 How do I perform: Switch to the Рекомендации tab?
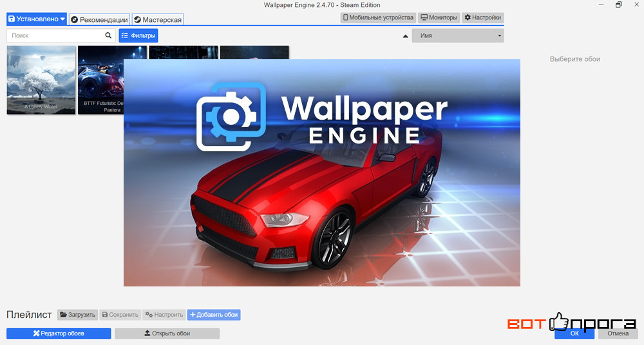[x=99, y=19]
